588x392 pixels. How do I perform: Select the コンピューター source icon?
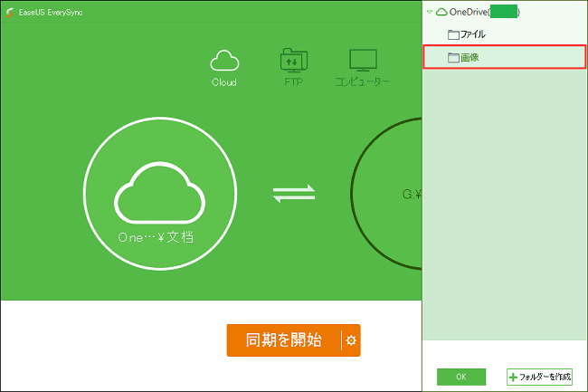pos(362,68)
